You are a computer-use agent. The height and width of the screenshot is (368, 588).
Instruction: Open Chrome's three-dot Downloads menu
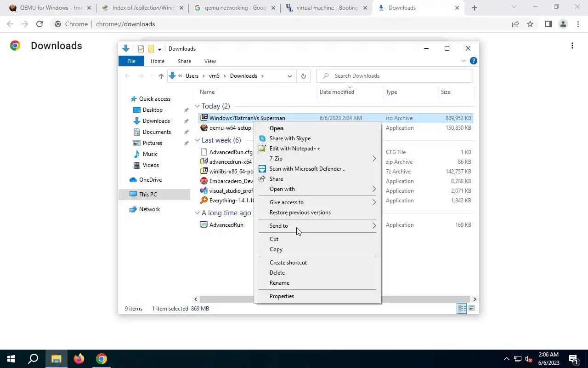tap(572, 46)
